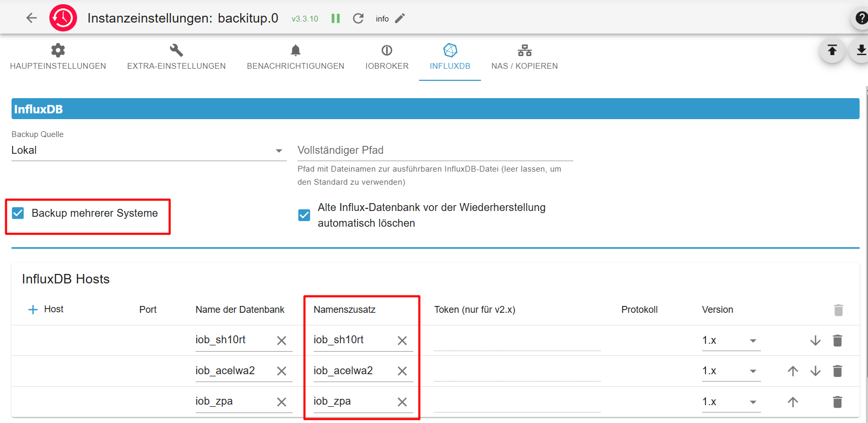Pause the backitup.0 instance
This screenshot has height=423, width=868.
[336, 18]
